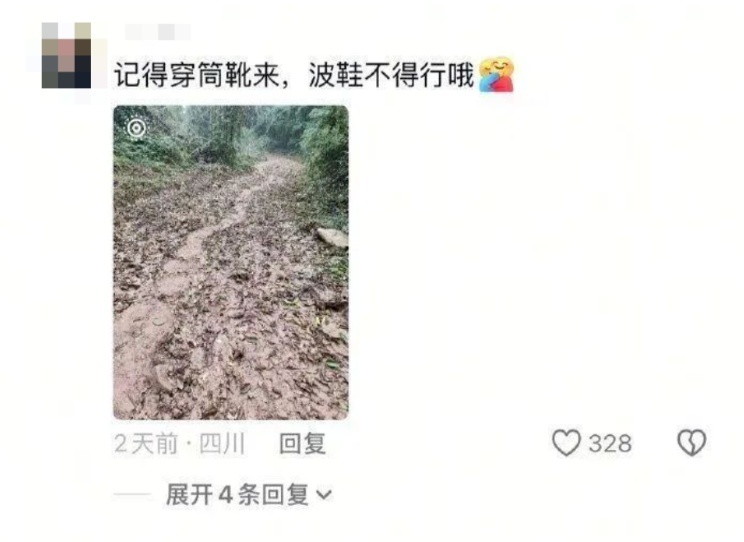Open the commenter's pixelated avatar
744x542 pixels.
click(67, 56)
